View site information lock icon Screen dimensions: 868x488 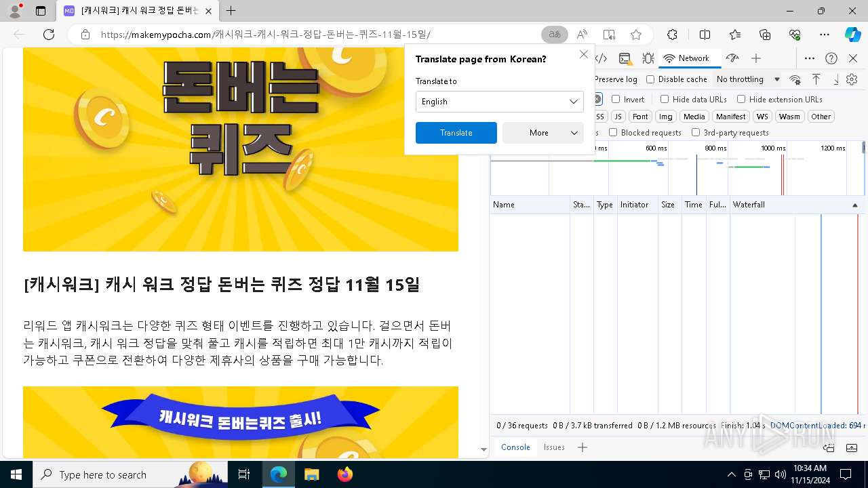tap(85, 35)
